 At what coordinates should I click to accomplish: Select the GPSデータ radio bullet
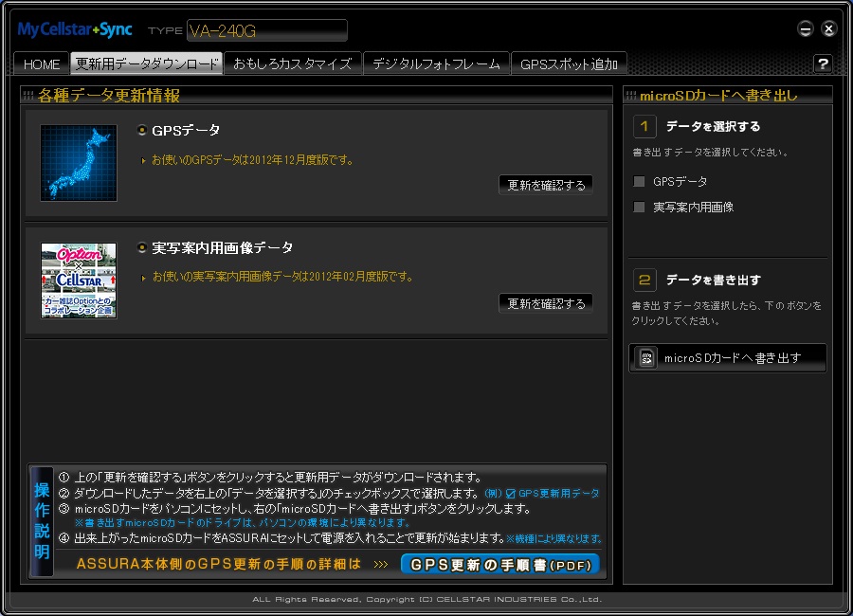click(142, 130)
